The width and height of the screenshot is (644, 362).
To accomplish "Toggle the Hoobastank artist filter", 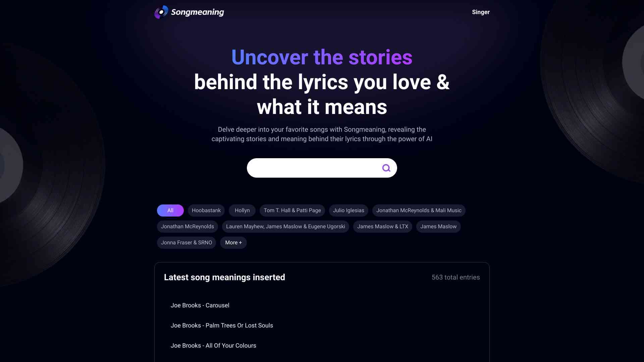I will 206,210.
